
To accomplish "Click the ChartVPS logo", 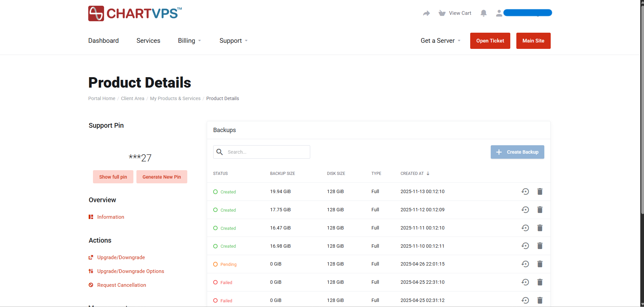I will point(135,13).
